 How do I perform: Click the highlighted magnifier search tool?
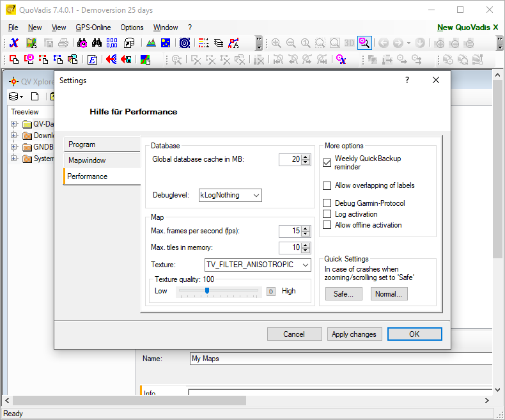pos(364,43)
